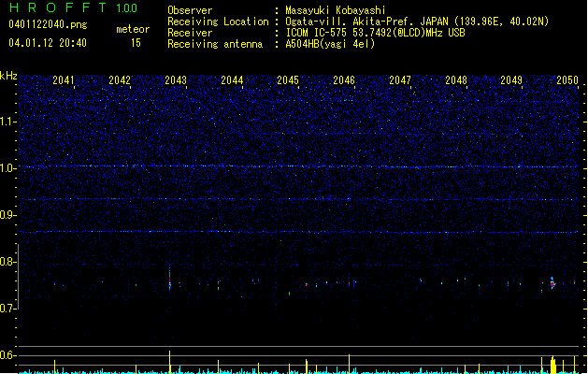Click the date and time 04.01.12 20:40

[48, 43]
